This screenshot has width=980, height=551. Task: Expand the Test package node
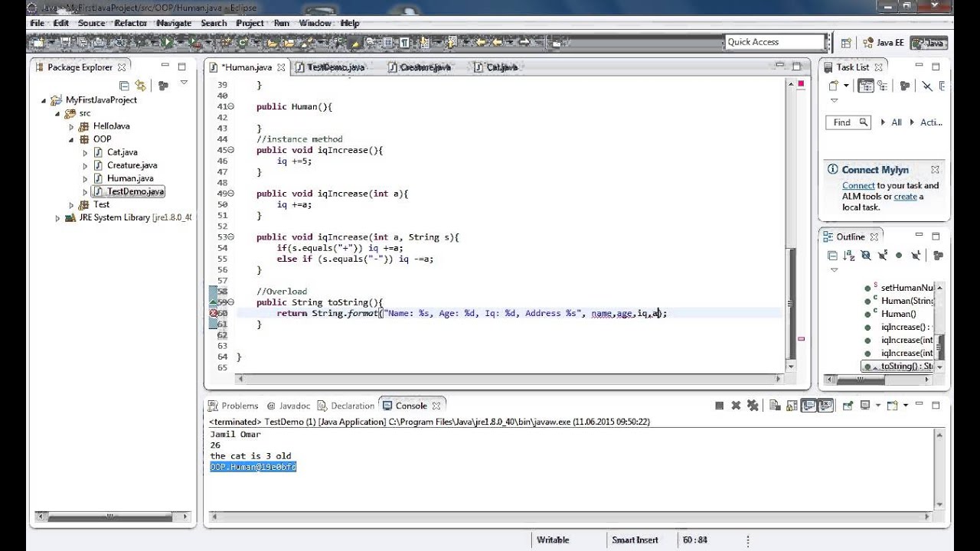pyautogui.click(x=72, y=204)
